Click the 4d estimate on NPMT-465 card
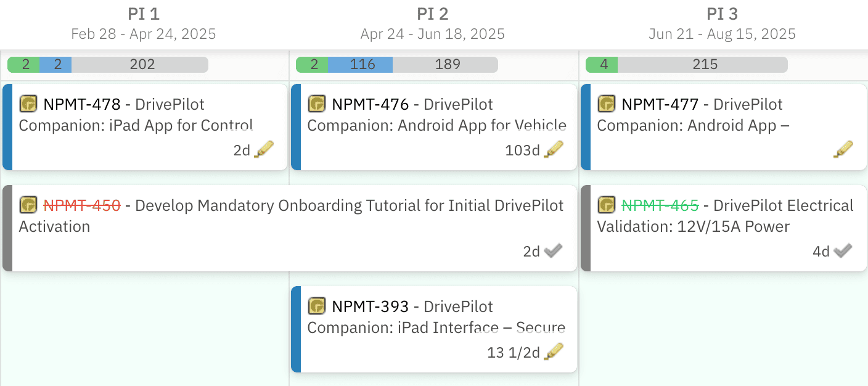This screenshot has height=386, width=868. coord(821,251)
